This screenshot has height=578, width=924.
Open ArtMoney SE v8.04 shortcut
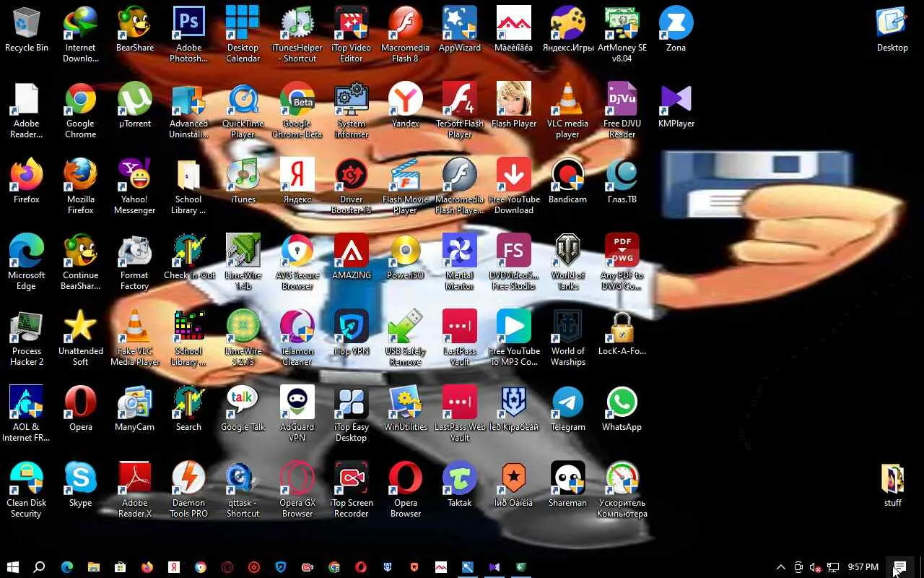click(622, 35)
